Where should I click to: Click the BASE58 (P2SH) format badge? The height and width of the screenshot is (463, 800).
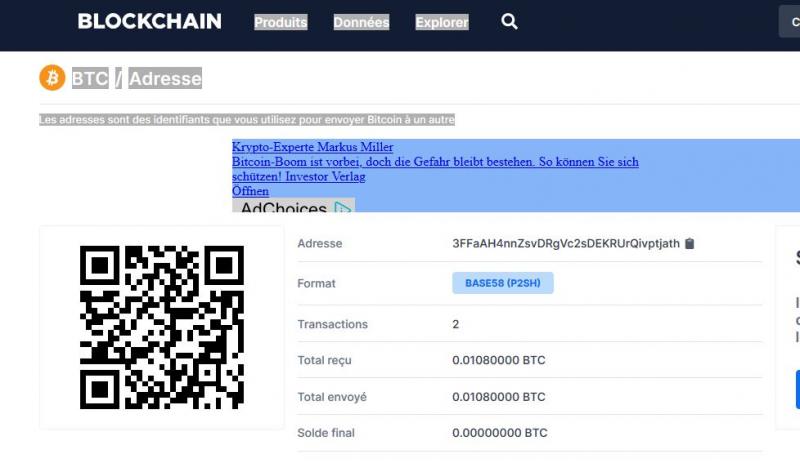(503, 283)
